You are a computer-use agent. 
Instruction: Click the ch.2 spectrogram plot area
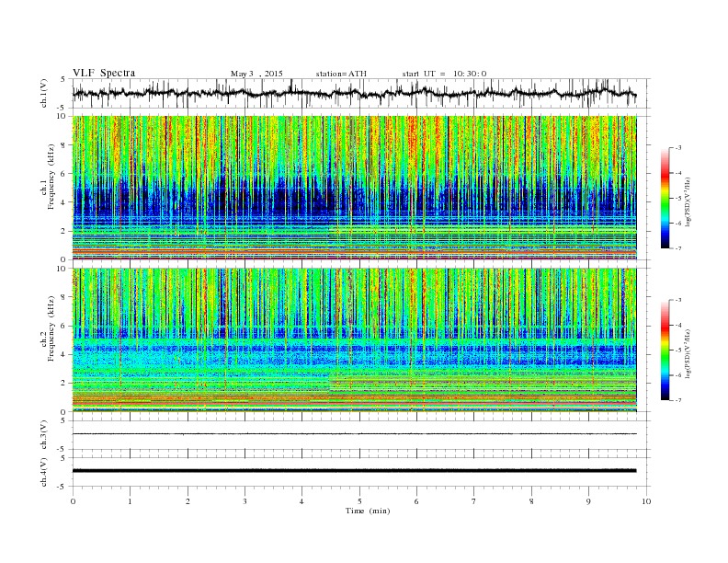tap(355, 340)
